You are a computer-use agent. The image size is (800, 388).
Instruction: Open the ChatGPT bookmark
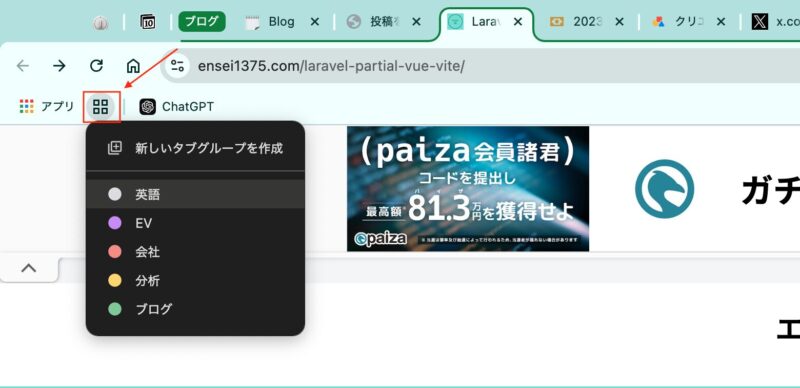[177, 107]
